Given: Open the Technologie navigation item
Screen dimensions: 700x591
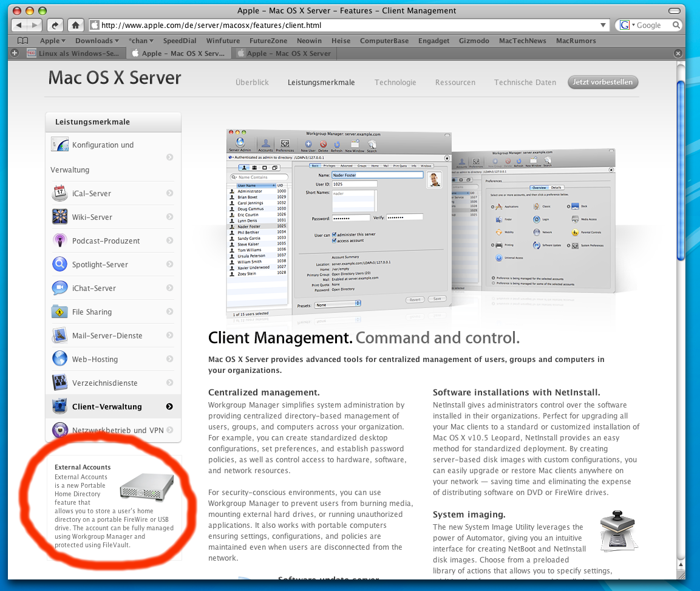Looking at the screenshot, I should tap(395, 82).
